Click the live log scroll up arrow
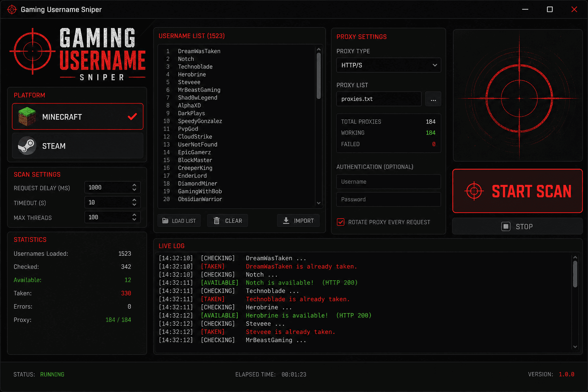This screenshot has height=392, width=588. pos(575,257)
